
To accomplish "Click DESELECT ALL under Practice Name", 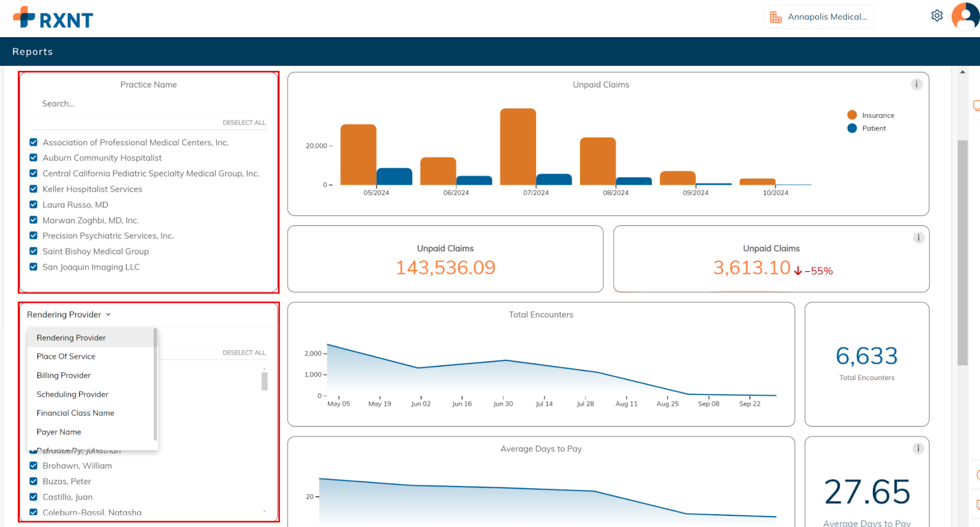I will click(244, 123).
